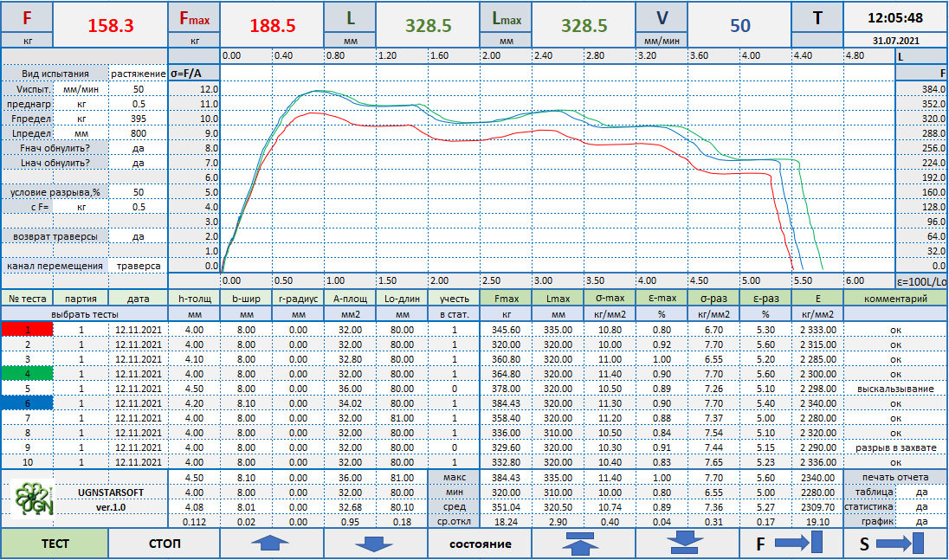Click the UGN clover logo
The width and height of the screenshot is (949, 560).
tap(33, 499)
